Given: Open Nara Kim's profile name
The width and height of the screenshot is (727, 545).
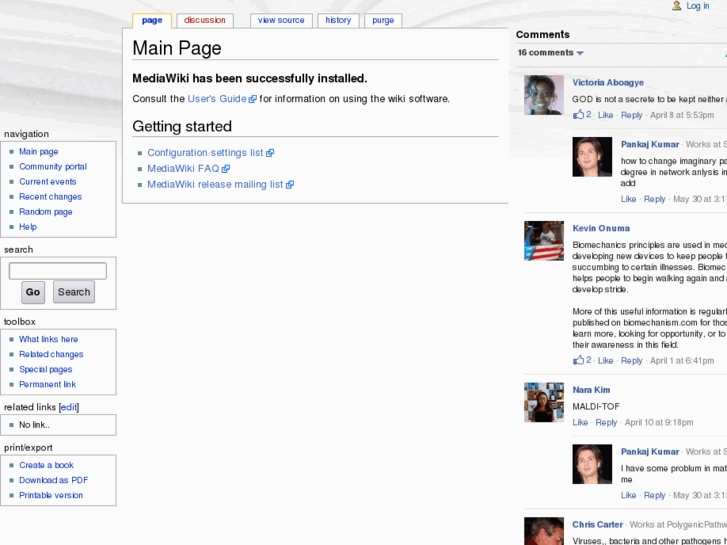Looking at the screenshot, I should tap(591, 390).
